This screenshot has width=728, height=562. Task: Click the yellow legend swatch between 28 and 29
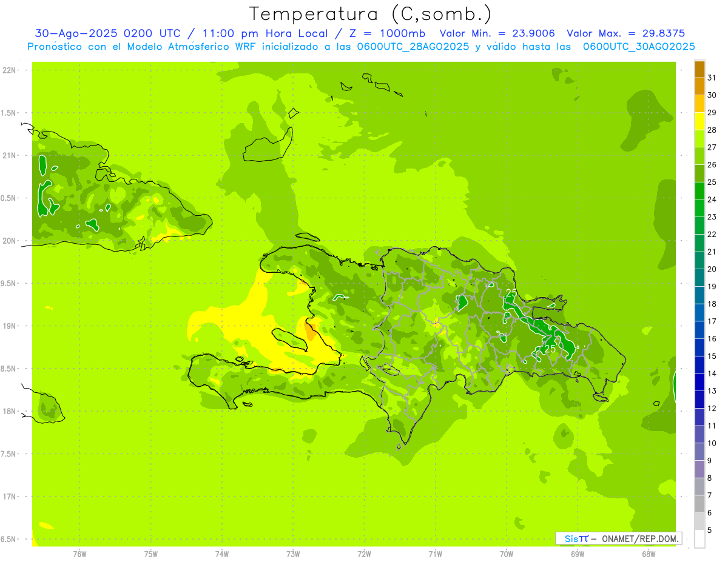click(699, 121)
